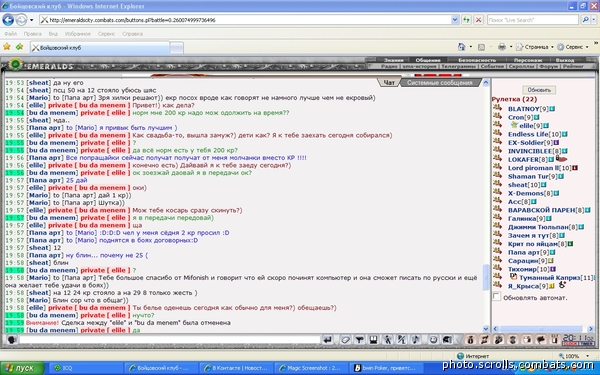Image resolution: width=600 pixels, height=375 pixels.
Task: Click the chat filter funnel icon
Action: pyautogui.click(x=359, y=339)
